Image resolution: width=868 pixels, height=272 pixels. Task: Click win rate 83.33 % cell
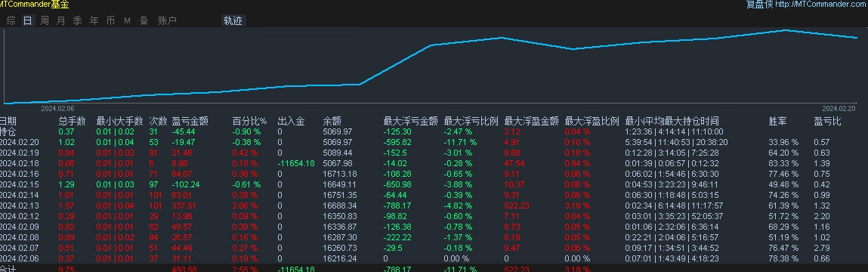(783, 163)
